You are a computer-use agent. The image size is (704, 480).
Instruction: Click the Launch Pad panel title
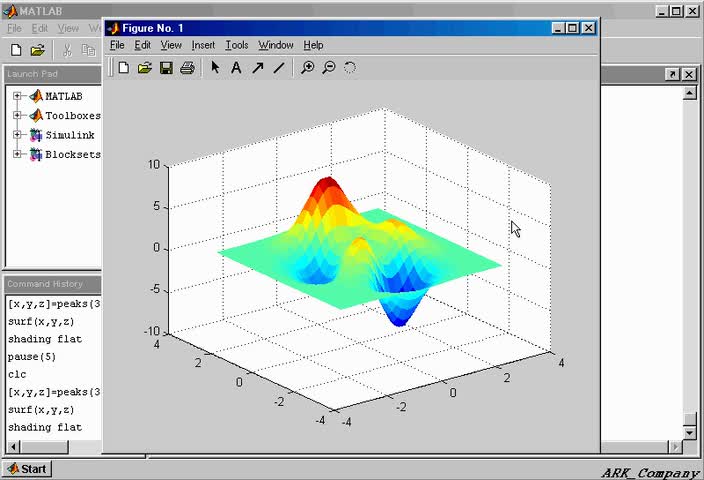[x=32, y=74]
